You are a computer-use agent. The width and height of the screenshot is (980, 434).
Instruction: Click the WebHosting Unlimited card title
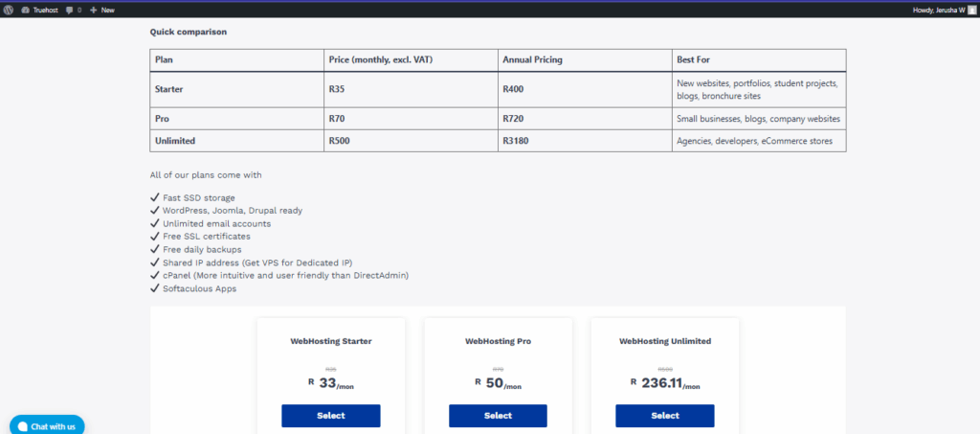[665, 341]
